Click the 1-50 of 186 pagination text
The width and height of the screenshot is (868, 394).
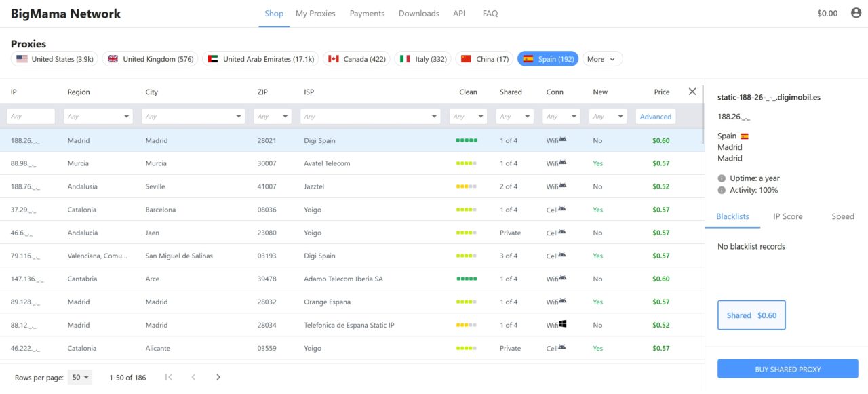pos(127,378)
